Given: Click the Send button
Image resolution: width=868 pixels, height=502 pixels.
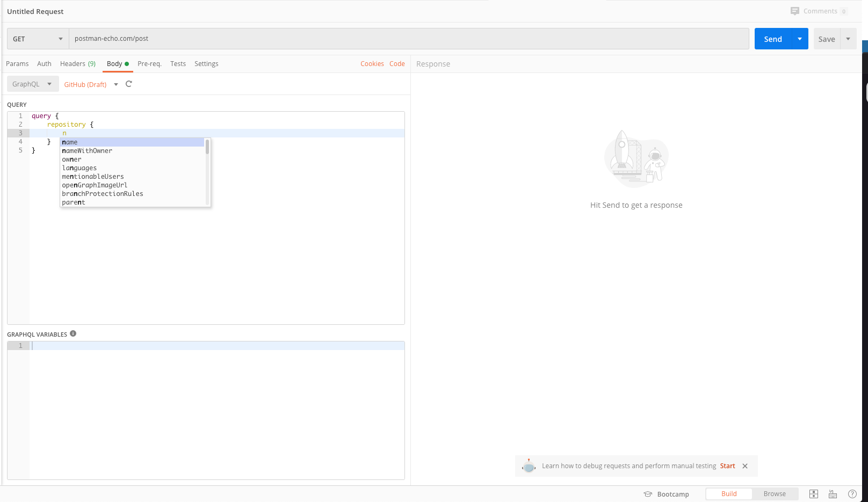Looking at the screenshot, I should click(772, 39).
